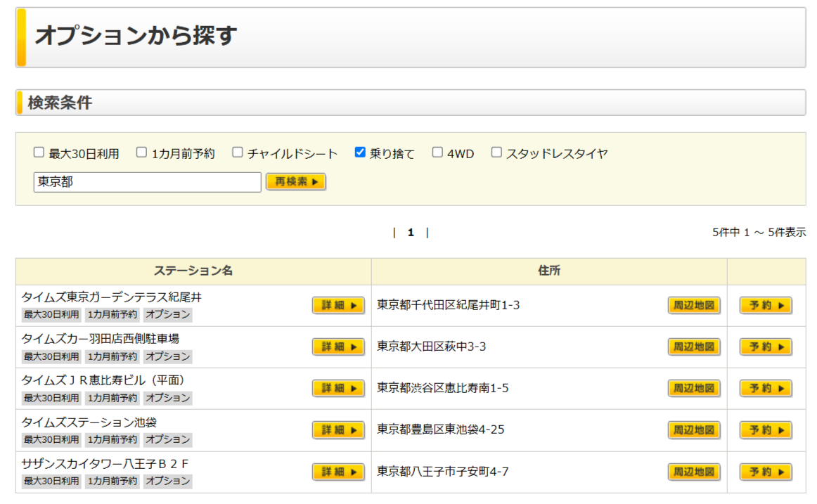The width and height of the screenshot is (817, 504).
Task: Click the 5件中 1 ～ 5件表示 count
Action: [x=759, y=233]
